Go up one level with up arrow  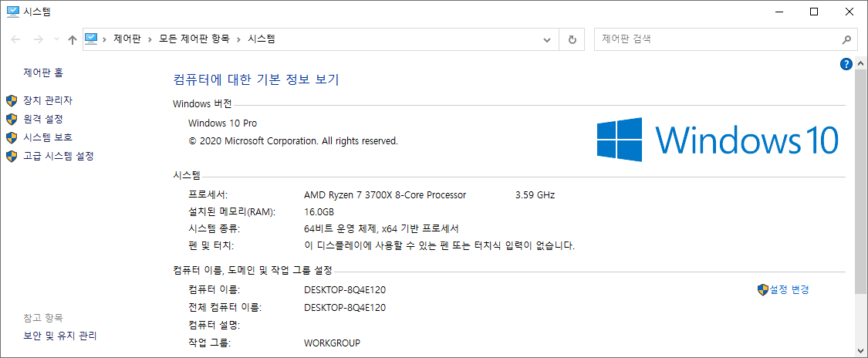[72, 39]
